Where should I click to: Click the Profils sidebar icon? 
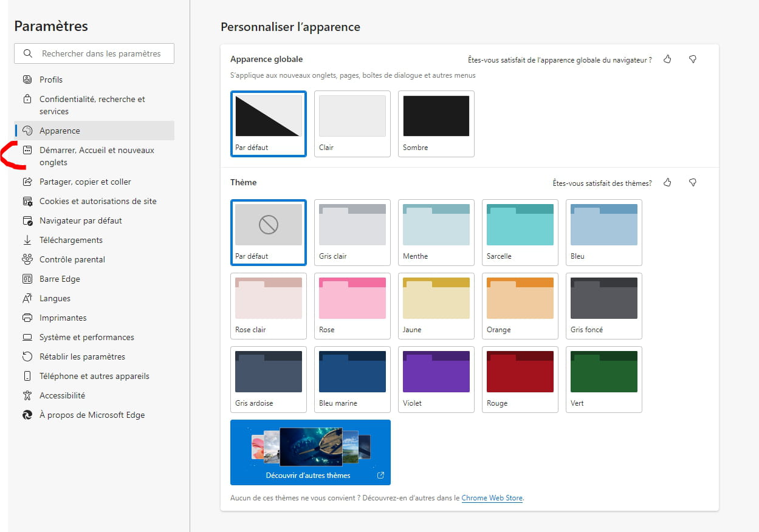[x=27, y=80]
